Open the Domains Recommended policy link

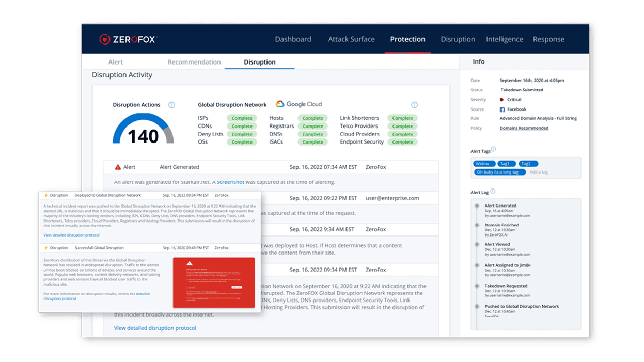524,128
